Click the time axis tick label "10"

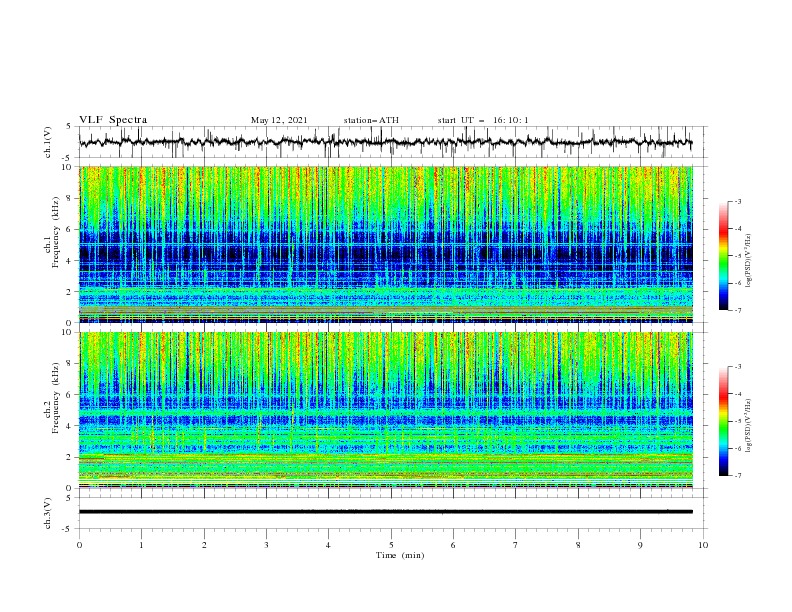[x=703, y=545]
